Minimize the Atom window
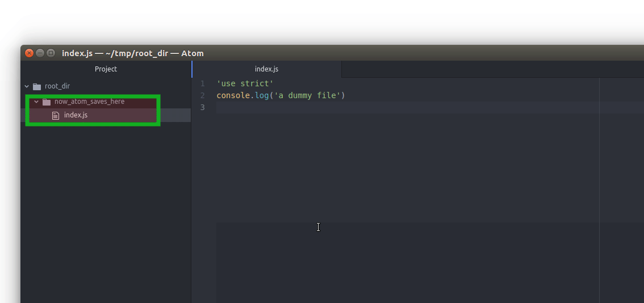 tap(40, 53)
